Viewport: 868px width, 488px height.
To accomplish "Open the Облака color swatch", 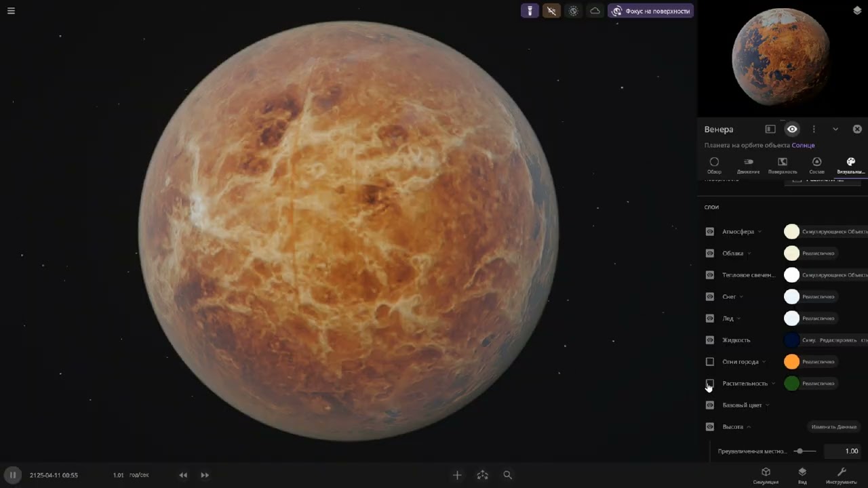I will click(791, 253).
